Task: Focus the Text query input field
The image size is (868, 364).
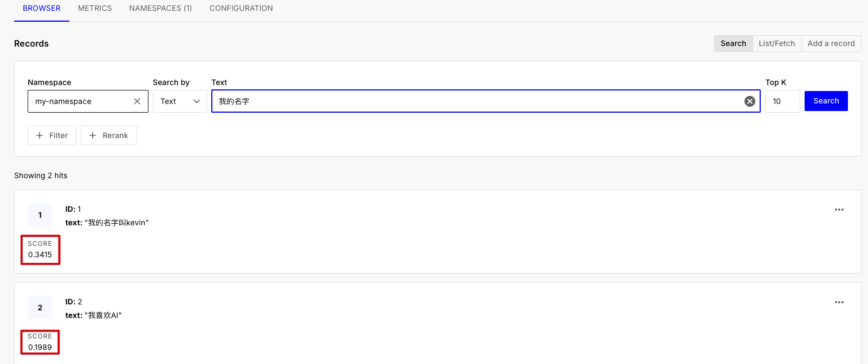Action: [477, 101]
